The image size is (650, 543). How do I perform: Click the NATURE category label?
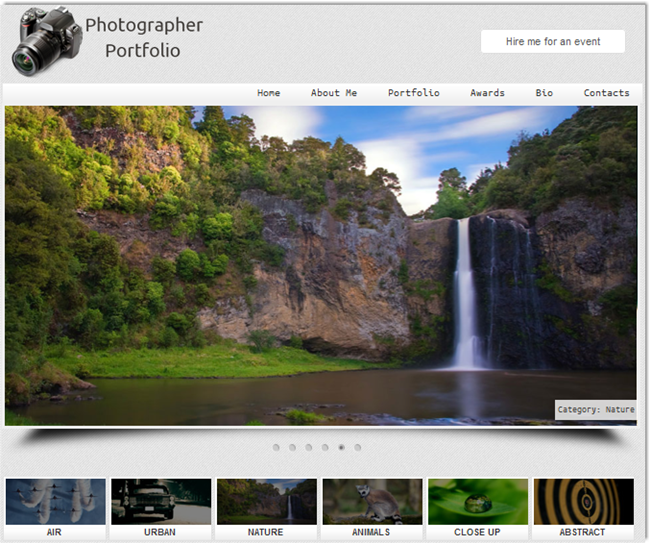266,532
